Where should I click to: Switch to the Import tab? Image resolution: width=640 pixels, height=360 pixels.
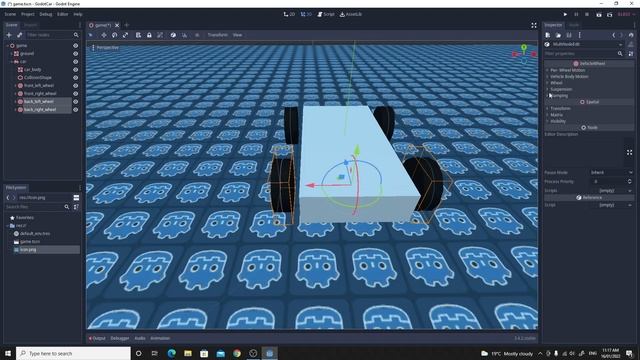(x=30, y=25)
